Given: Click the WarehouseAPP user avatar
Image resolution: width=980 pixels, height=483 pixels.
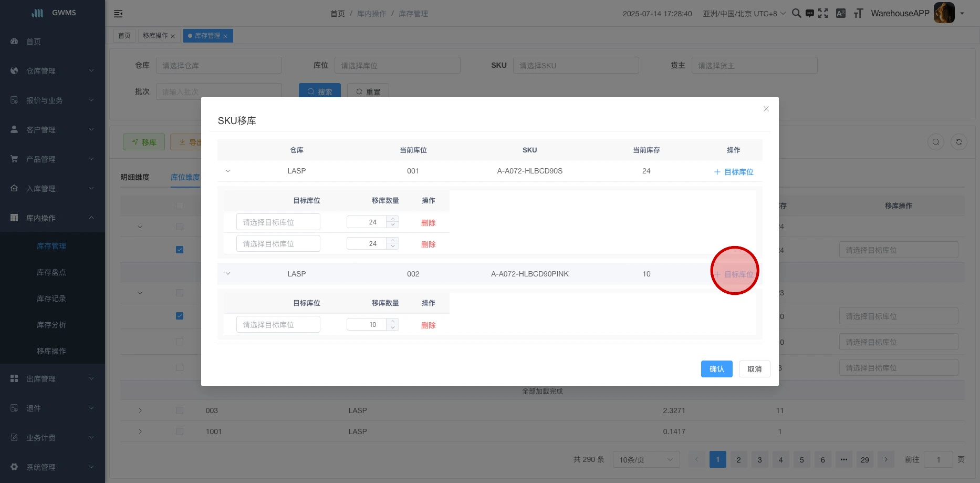Looking at the screenshot, I should coord(944,13).
